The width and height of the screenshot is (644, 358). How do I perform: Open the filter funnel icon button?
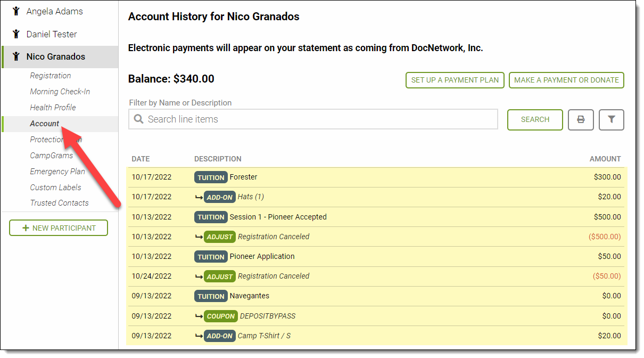tap(611, 120)
